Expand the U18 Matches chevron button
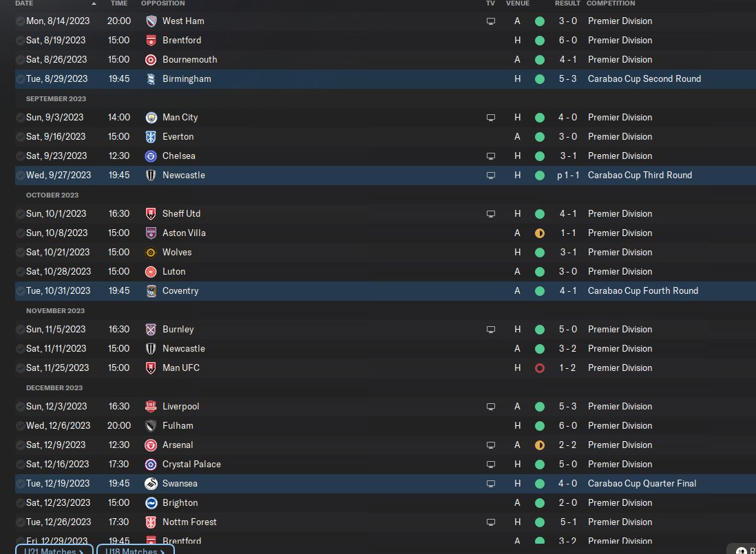 point(136,551)
